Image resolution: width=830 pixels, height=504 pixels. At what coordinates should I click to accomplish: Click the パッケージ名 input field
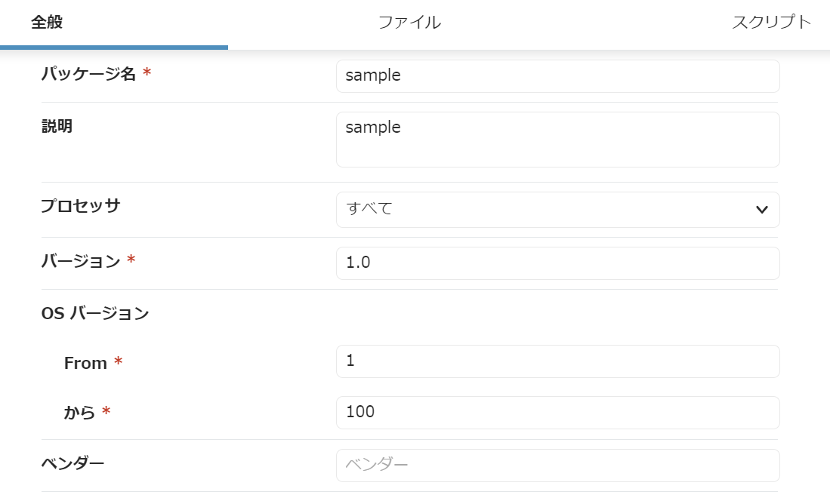click(x=557, y=76)
